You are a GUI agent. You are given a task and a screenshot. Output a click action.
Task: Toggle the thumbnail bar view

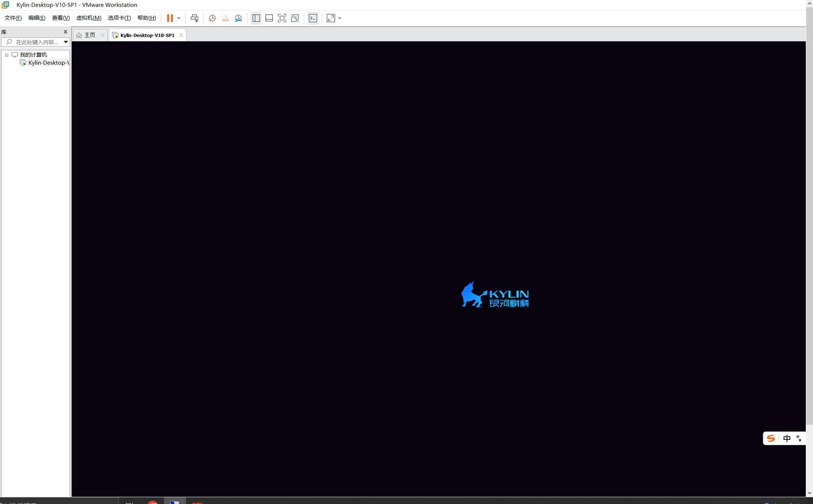pos(269,18)
